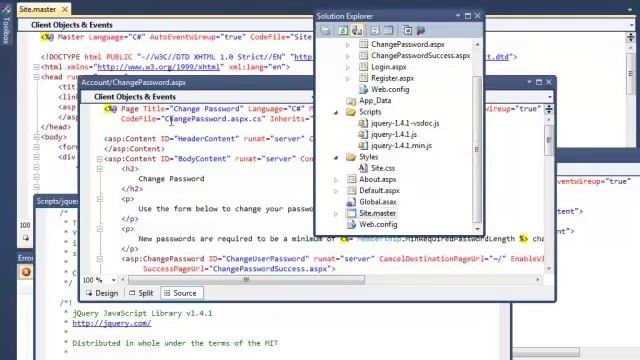Collapse the Styles folder node
Screen dimensions: 640x360
(336, 157)
